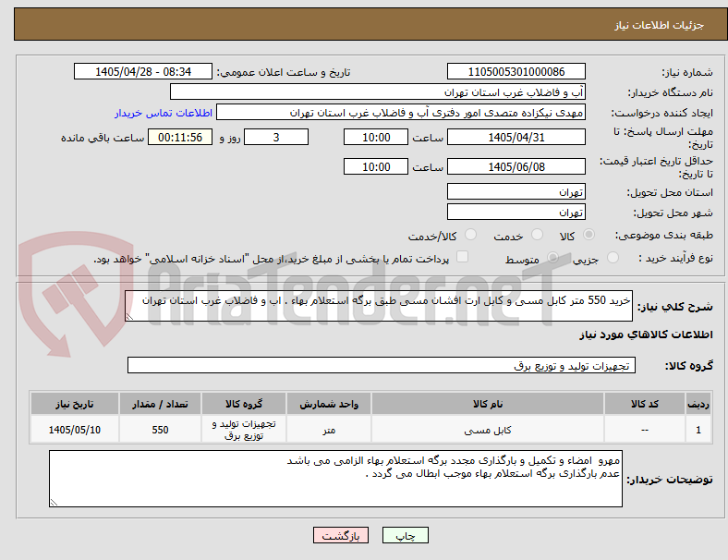Click the گروه کالا table column header
Image resolution: width=728 pixels, height=560 pixels.
[x=244, y=404]
